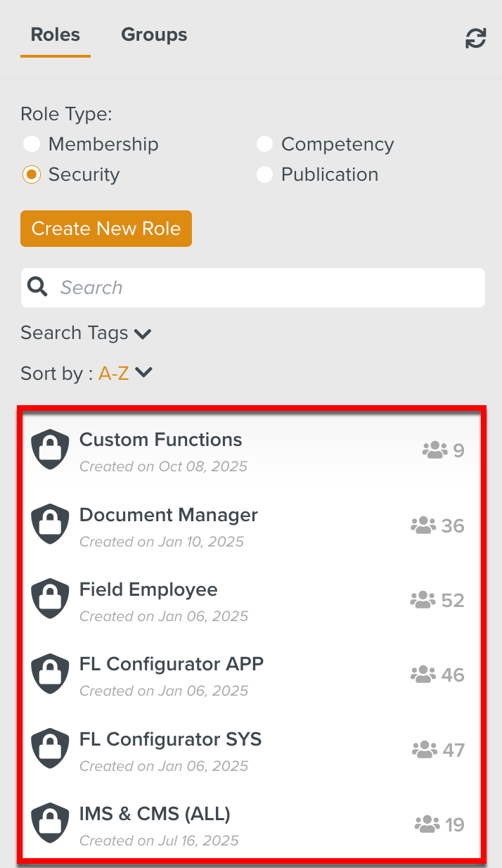Switch to the Groups tab
The width and height of the screenshot is (502, 868).
[x=154, y=34]
